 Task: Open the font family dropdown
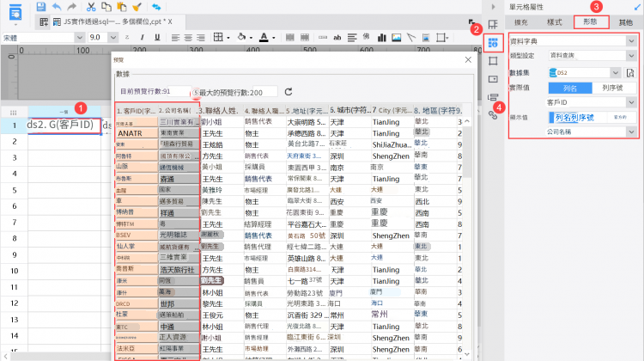(79, 38)
